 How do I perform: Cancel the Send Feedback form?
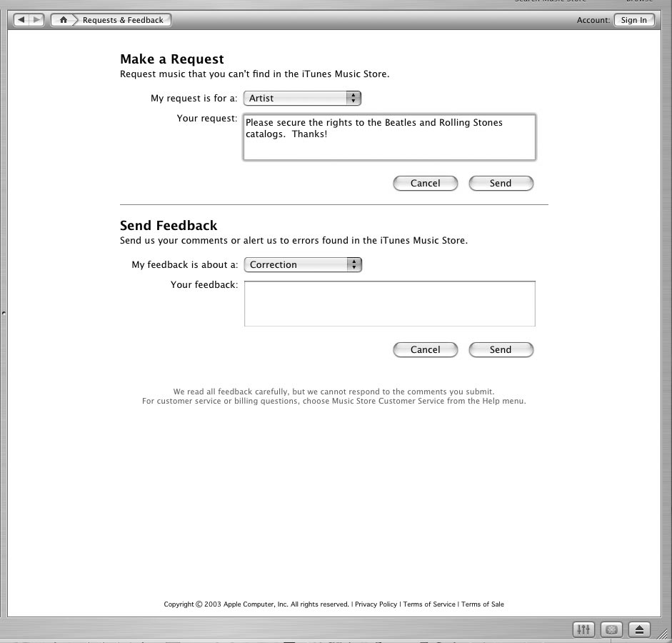tap(425, 349)
